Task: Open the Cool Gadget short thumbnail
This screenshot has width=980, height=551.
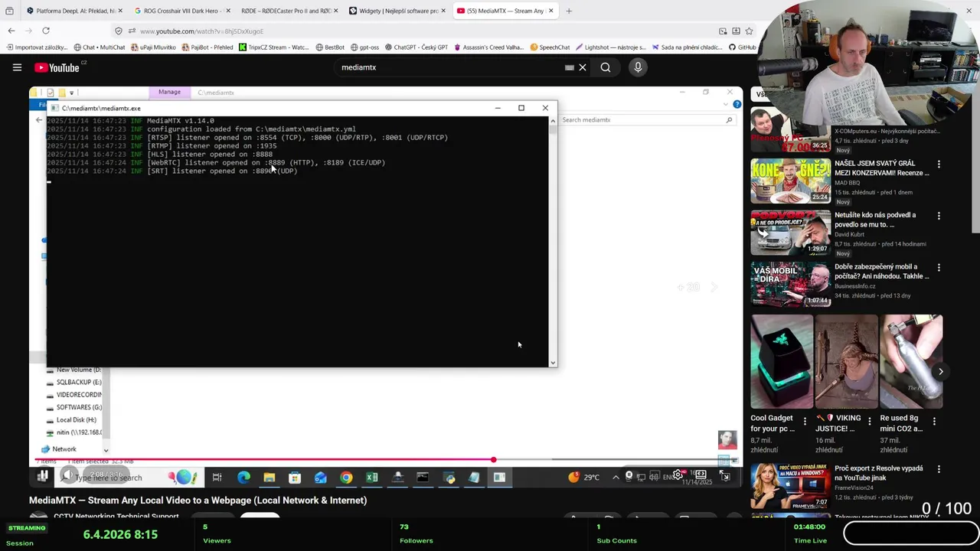Action: pyautogui.click(x=782, y=361)
